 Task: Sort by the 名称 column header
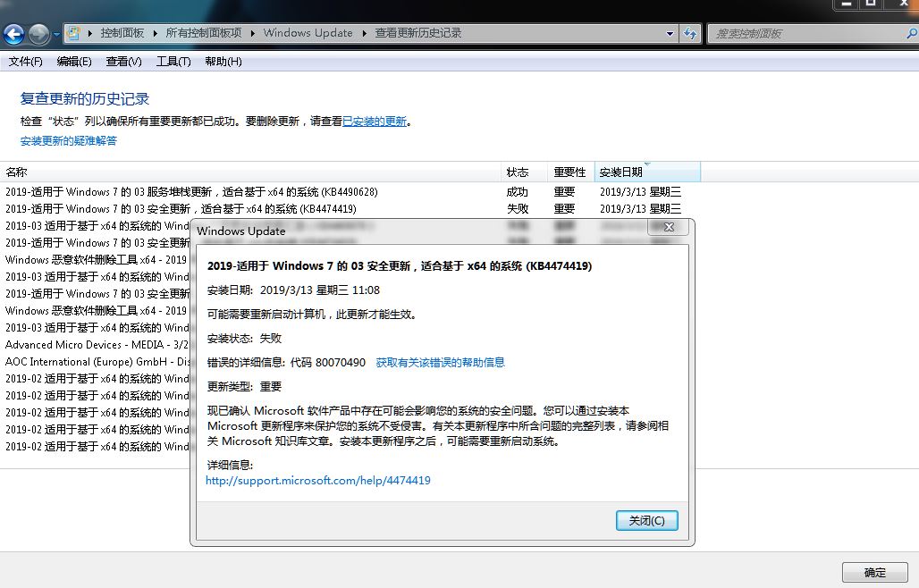pyautogui.click(x=250, y=172)
